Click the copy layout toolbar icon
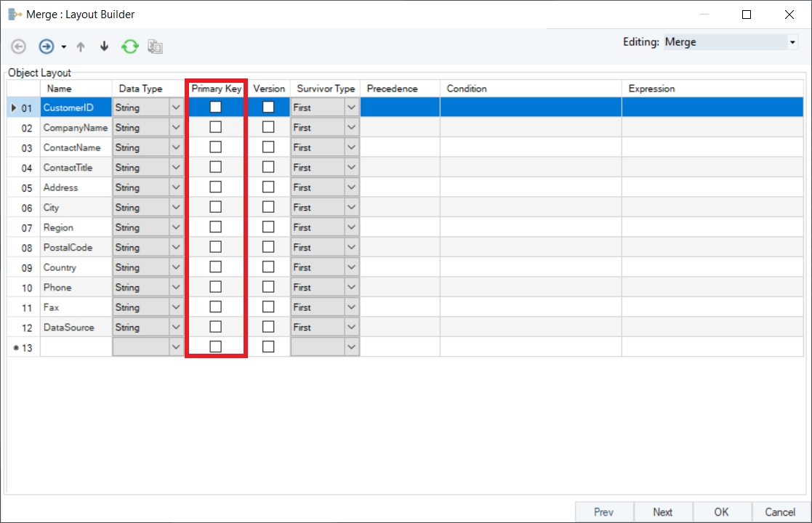Viewport: 812px width, 523px height. coord(155,46)
